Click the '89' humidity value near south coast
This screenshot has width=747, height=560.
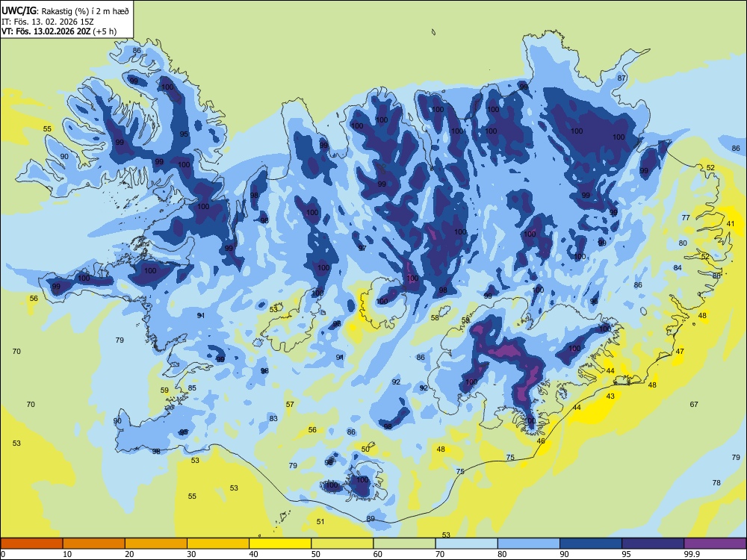click(371, 519)
